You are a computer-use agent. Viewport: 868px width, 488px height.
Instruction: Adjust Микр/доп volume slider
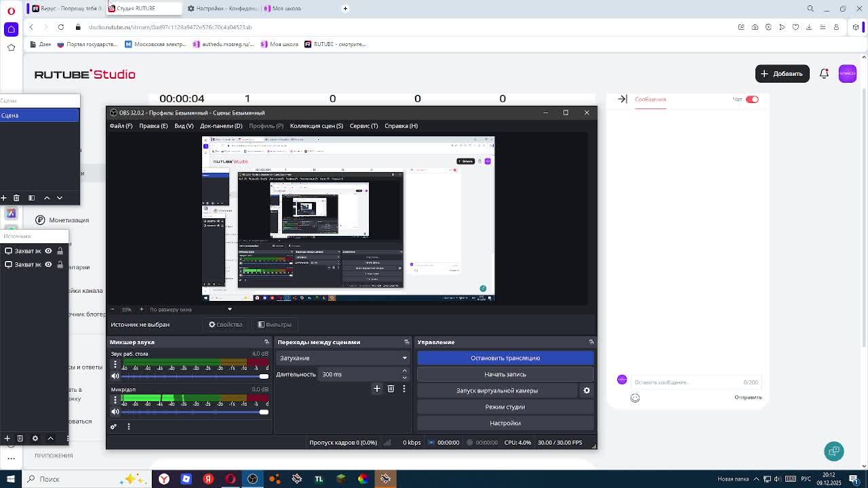195,412
